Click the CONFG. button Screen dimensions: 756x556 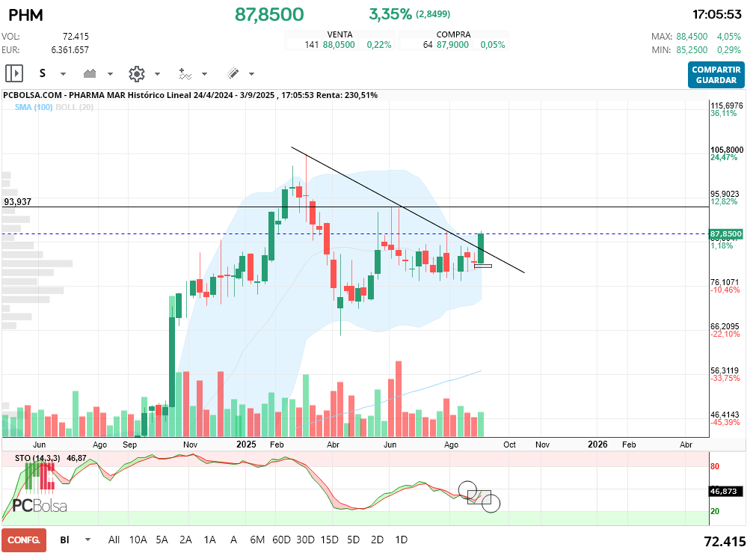[24, 540]
